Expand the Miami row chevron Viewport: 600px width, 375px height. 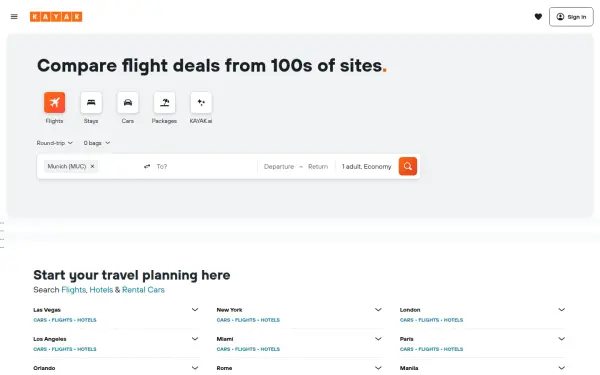(x=378, y=339)
